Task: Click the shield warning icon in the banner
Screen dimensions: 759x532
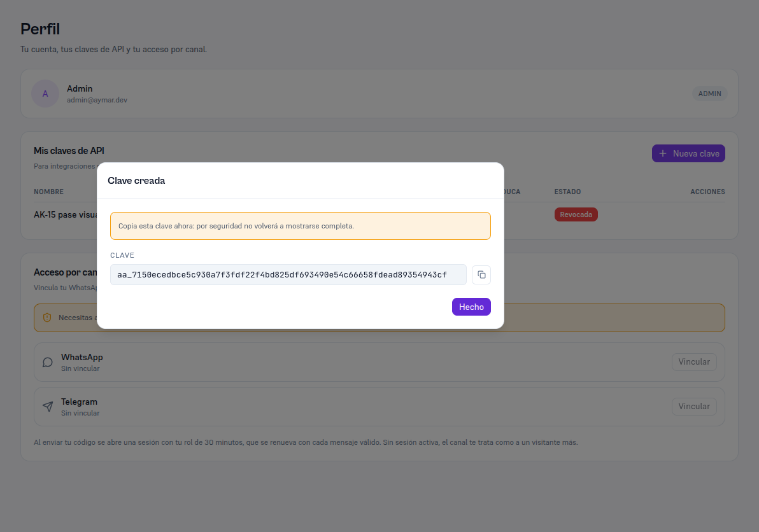Action: pyautogui.click(x=47, y=318)
